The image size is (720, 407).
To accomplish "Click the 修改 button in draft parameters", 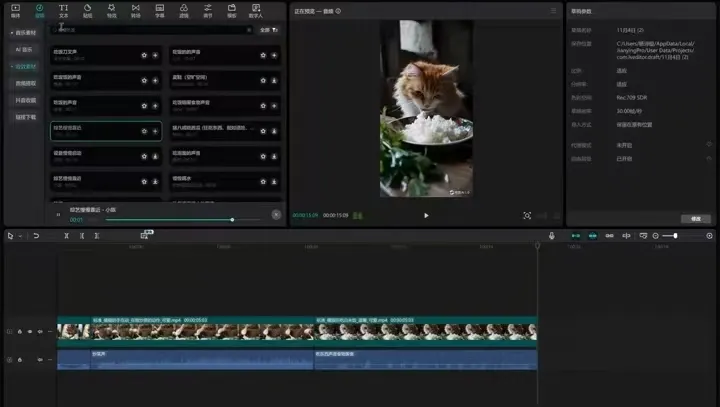I will tap(696, 219).
